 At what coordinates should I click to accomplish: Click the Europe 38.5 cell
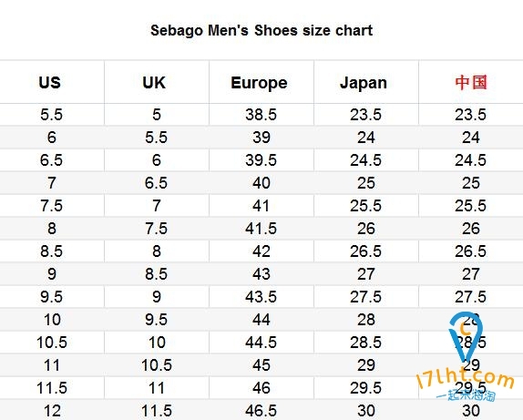click(261, 115)
